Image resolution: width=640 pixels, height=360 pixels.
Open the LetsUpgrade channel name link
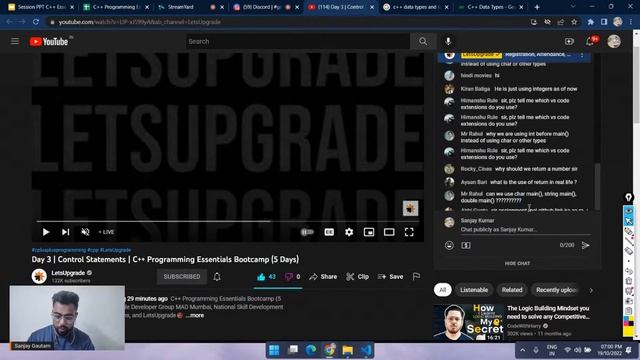68,273
